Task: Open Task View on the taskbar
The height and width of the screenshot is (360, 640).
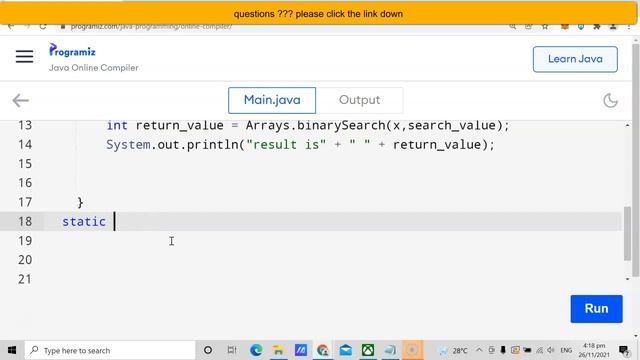Action: (x=232, y=350)
